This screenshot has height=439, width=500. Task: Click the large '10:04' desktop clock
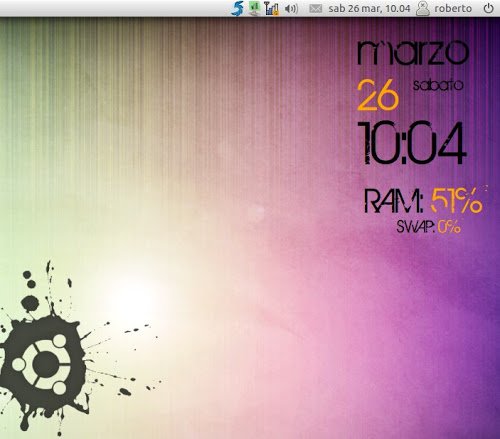412,143
